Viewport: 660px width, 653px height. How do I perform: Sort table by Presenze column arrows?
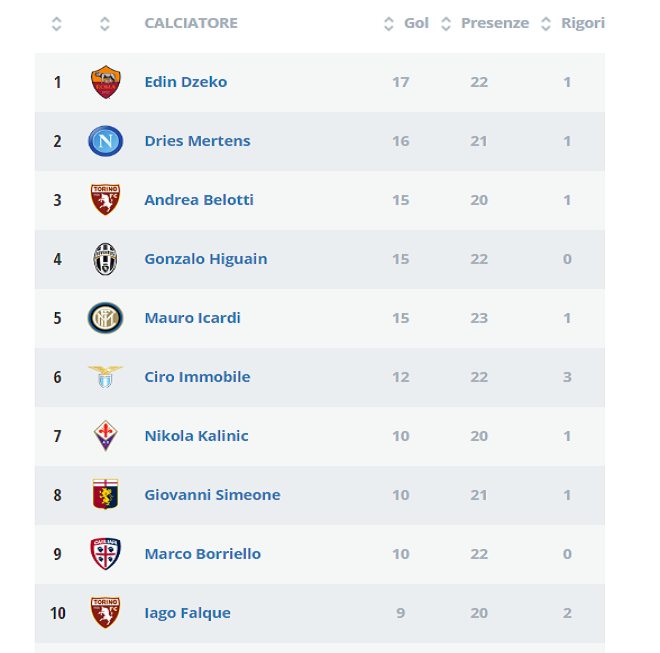tap(446, 24)
